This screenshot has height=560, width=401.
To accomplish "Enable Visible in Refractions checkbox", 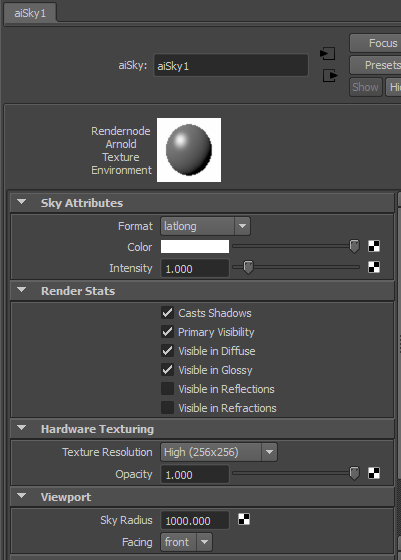I will click(167, 408).
